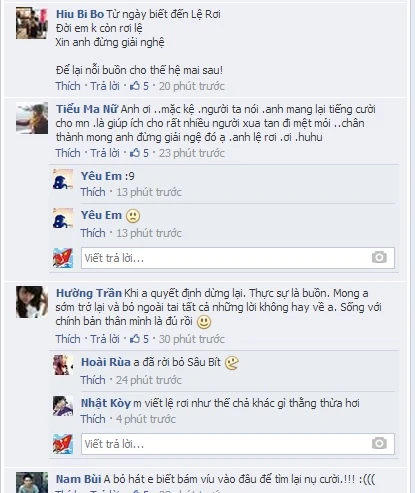This screenshot has height=493, width=415.
Task: Reply to Hường Trần via Trả lời
Action: (105, 339)
